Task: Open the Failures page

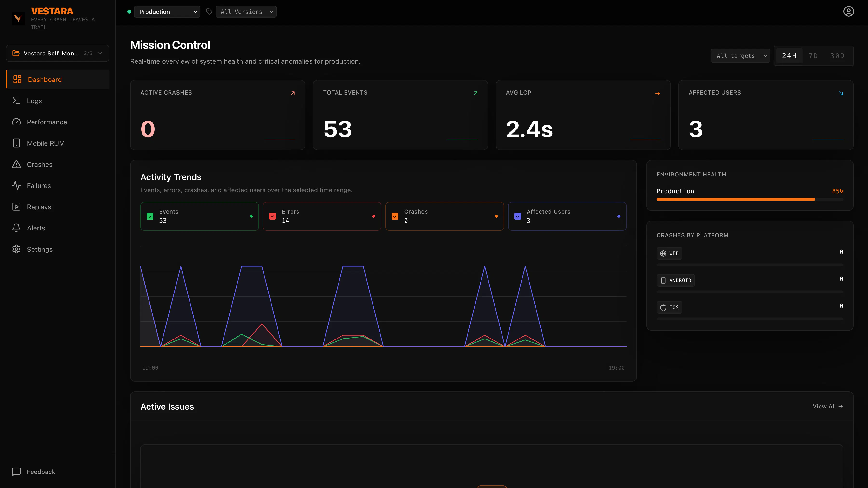Action: (58, 186)
